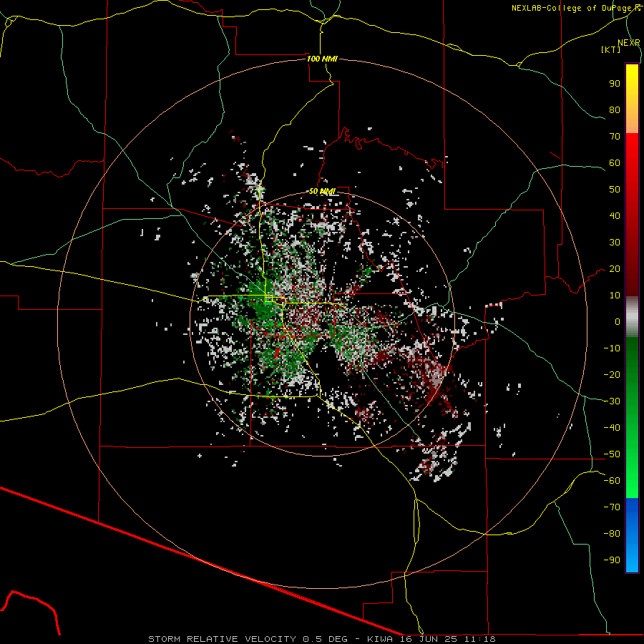Viewport: 644px width, 644px height.
Task: Click the 0.5 DEG elevation text
Action: pos(326,639)
